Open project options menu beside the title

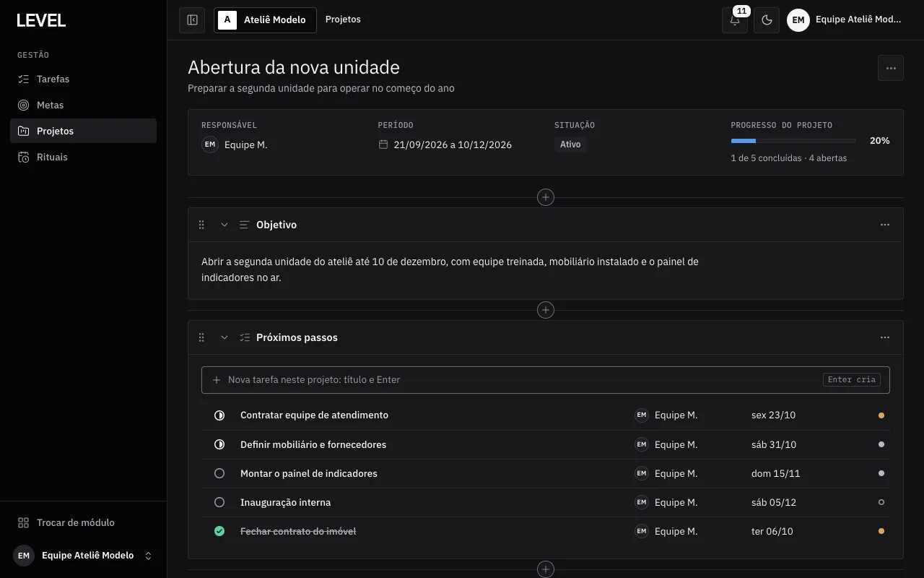(891, 68)
